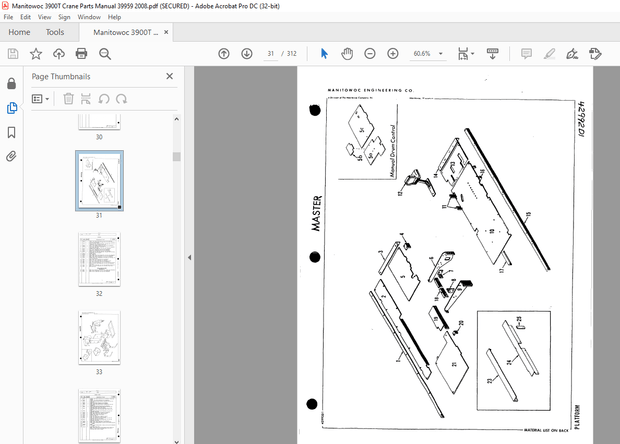The image size is (620, 444).
Task: Switch to the Tools tab
Action: (x=55, y=32)
